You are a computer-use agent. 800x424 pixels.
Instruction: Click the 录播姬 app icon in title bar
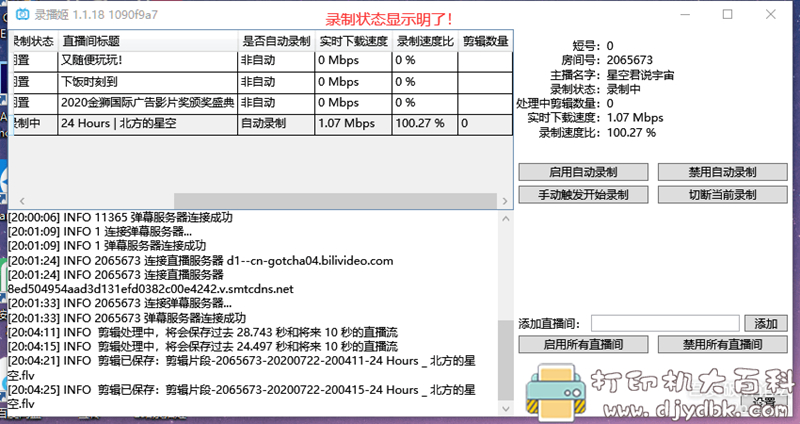pyautogui.click(x=22, y=14)
